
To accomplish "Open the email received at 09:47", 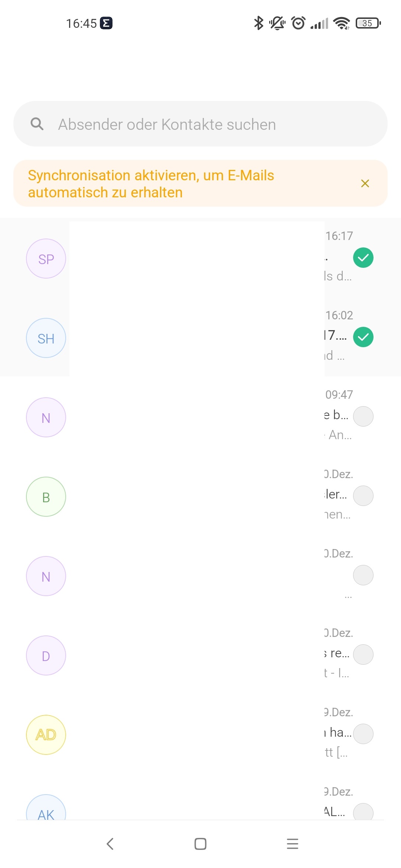I will click(200, 416).
